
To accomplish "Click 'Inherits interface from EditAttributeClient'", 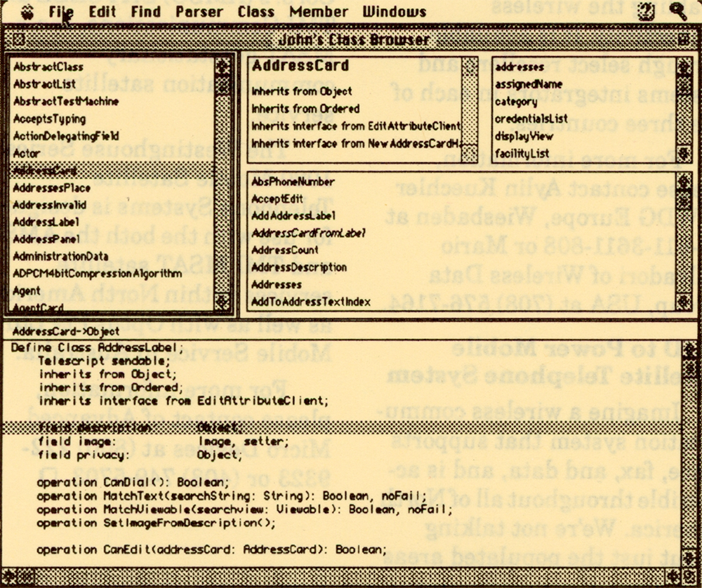I will click(356, 126).
